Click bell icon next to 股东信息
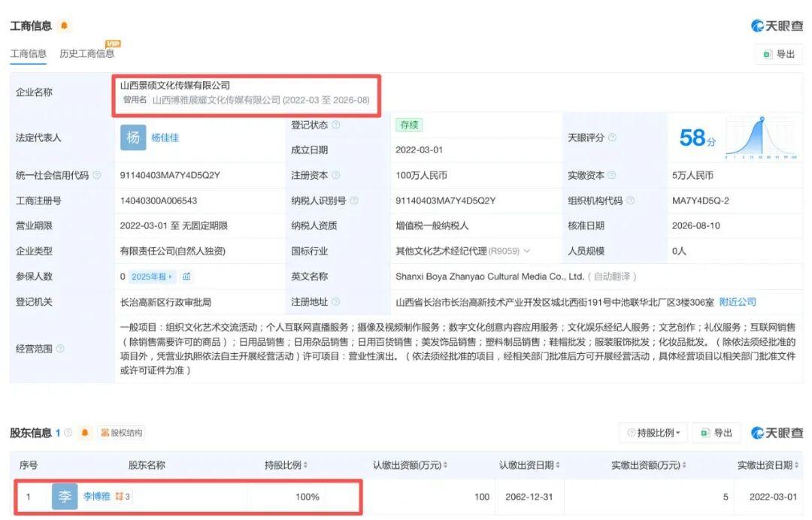Viewport: 812px width, 520px height. pos(85,433)
